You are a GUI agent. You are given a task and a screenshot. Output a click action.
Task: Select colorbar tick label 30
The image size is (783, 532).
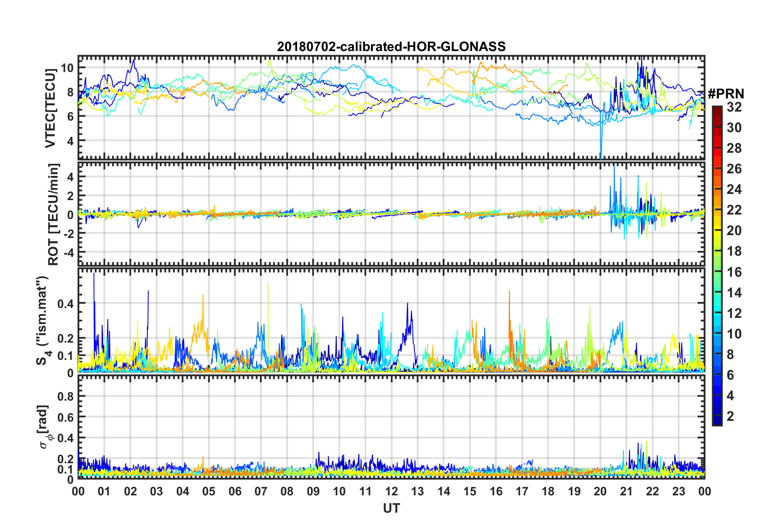pyautogui.click(x=734, y=128)
